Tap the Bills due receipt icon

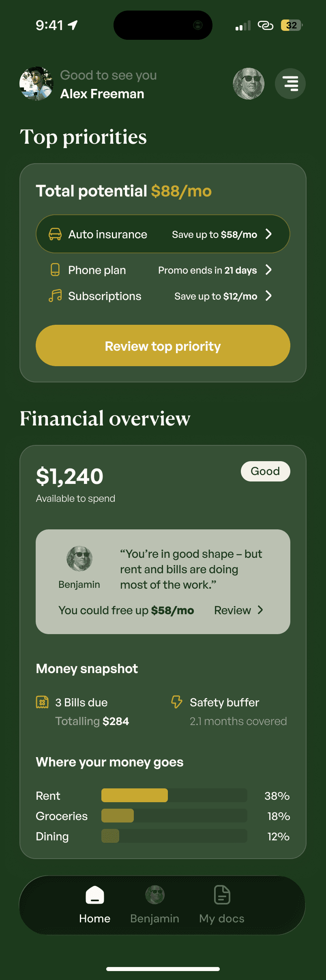43,702
